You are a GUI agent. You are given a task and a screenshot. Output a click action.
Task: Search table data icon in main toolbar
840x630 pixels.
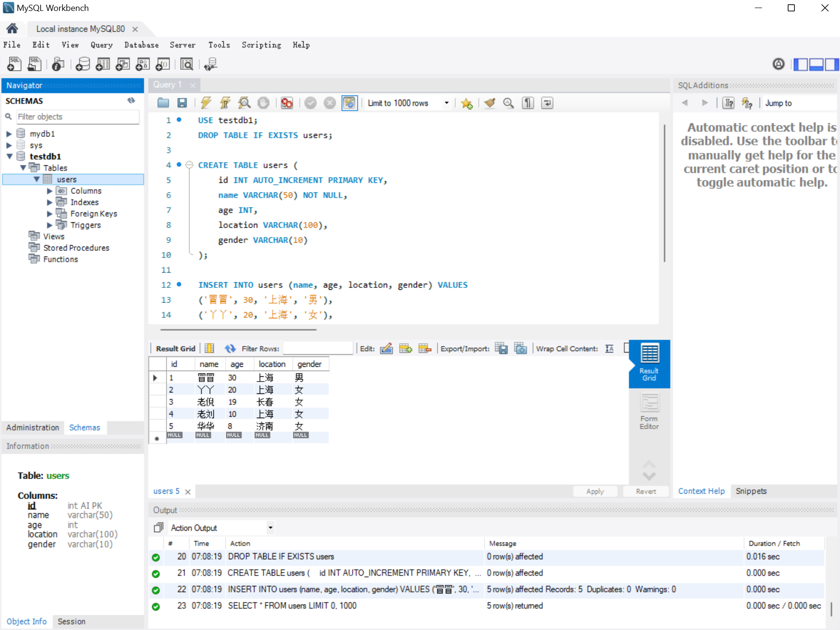(187, 64)
